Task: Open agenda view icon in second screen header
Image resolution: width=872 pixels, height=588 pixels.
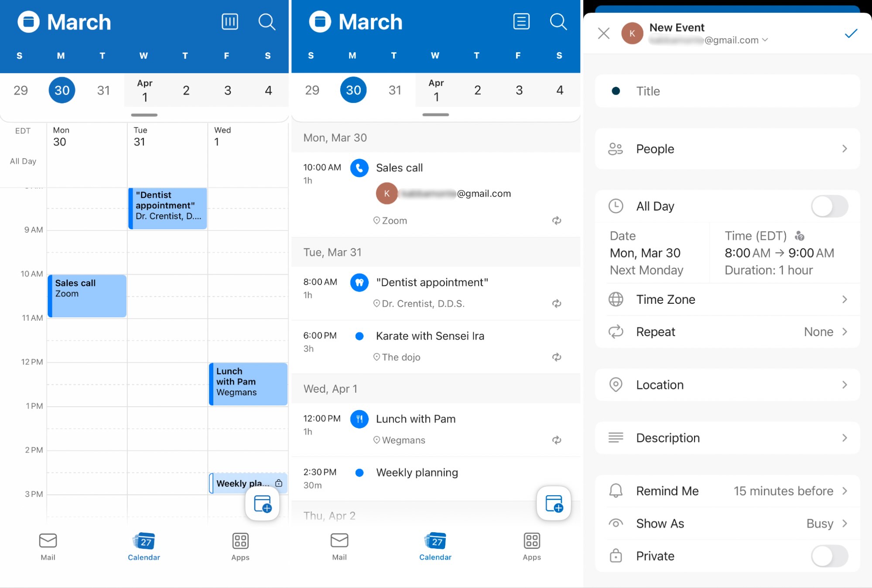Action: click(521, 22)
